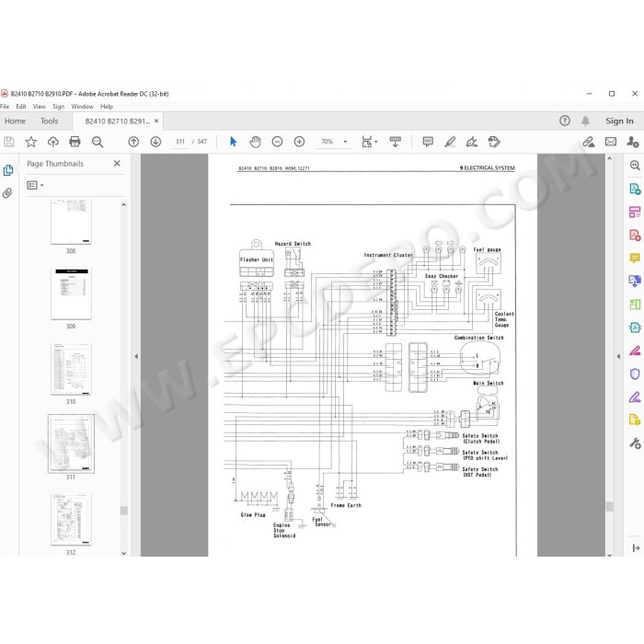Screen dimensions: 644x644
Task: Open the Comment tool in right pane
Action: 635,258
